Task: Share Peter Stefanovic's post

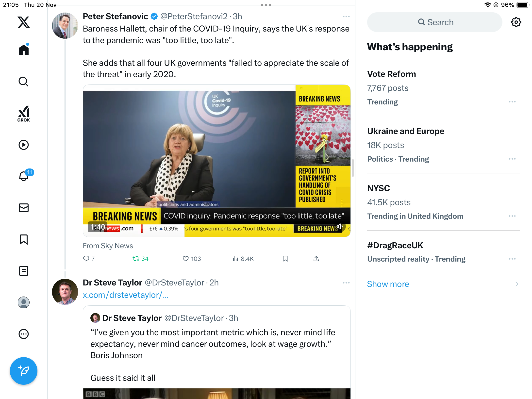Action: pos(316,259)
